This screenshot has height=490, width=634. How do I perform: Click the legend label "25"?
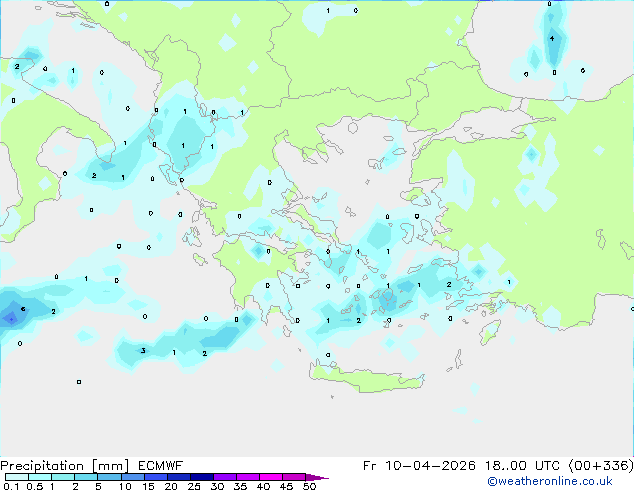pyautogui.click(x=194, y=486)
